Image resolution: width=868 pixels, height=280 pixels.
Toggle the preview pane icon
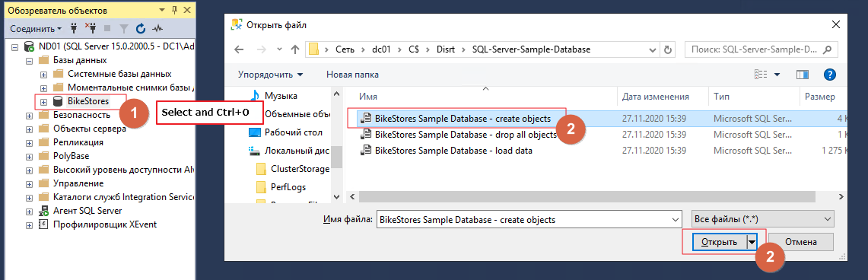pos(803,74)
